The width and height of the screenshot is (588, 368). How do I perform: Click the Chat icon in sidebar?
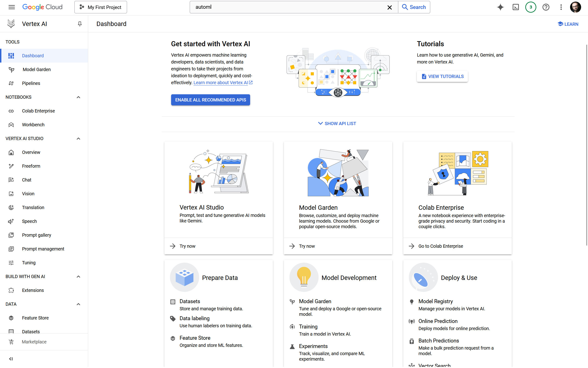(11, 180)
